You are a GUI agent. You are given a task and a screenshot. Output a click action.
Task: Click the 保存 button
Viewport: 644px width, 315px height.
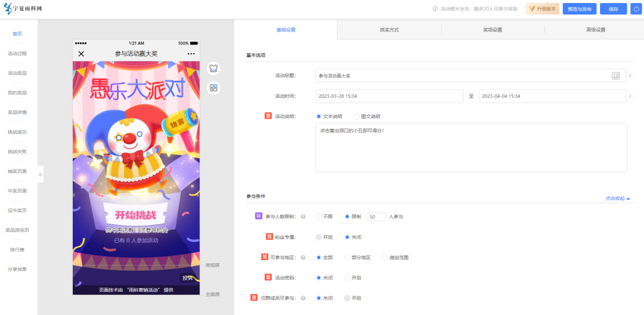click(613, 8)
